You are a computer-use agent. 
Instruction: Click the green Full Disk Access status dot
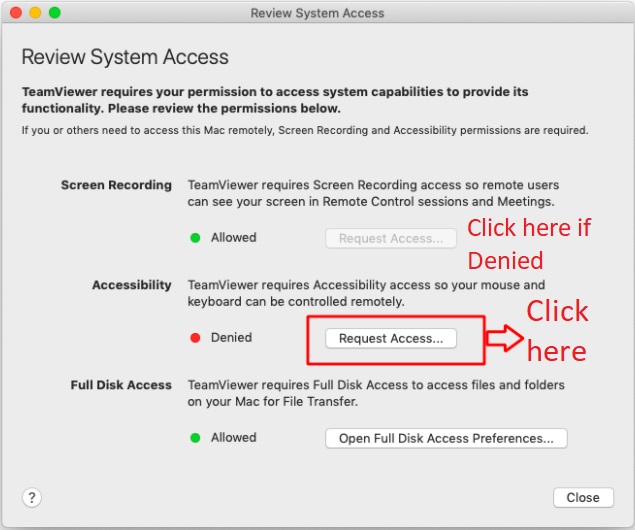pos(195,438)
